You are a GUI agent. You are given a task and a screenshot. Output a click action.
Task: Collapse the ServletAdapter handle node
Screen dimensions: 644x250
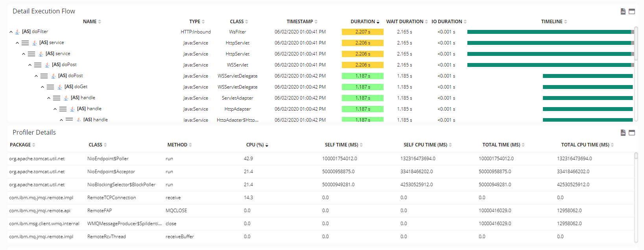click(x=49, y=98)
